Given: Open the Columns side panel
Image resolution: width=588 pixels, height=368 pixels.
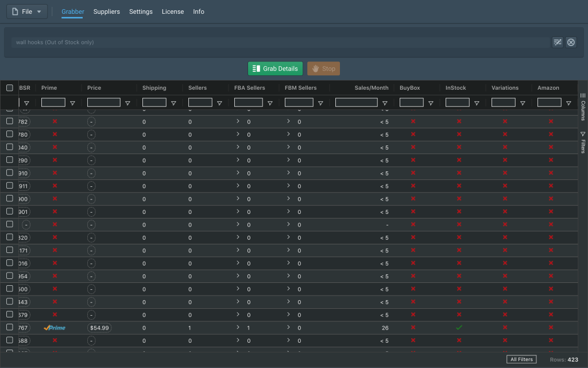Looking at the screenshot, I should 583,107.
